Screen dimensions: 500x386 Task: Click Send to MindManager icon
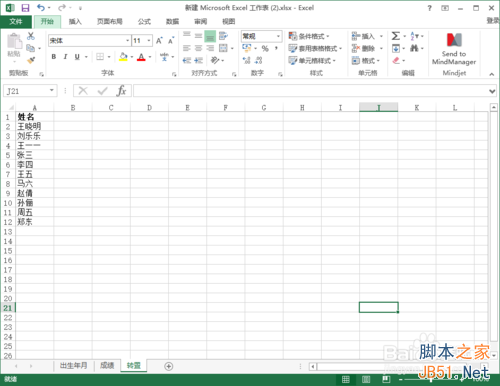tap(454, 49)
